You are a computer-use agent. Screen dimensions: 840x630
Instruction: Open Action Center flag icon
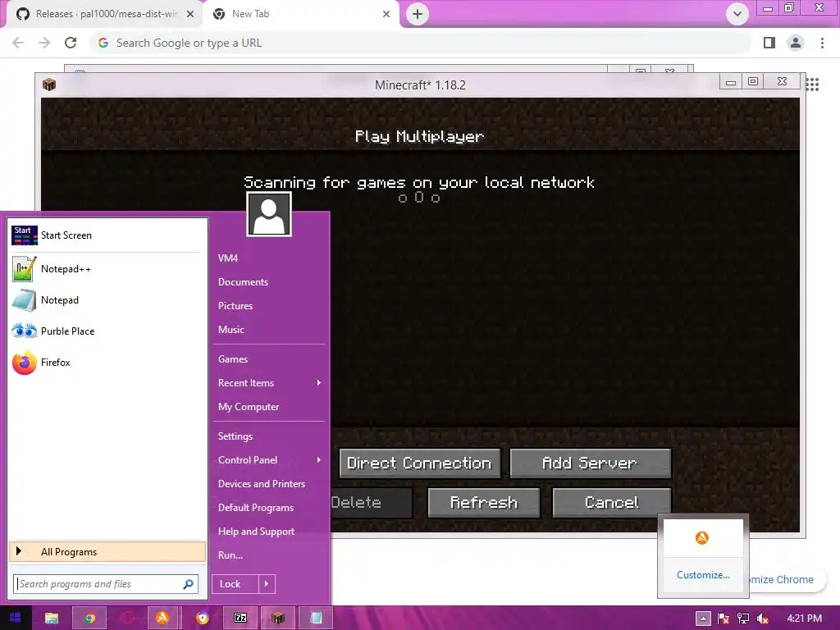(724, 619)
